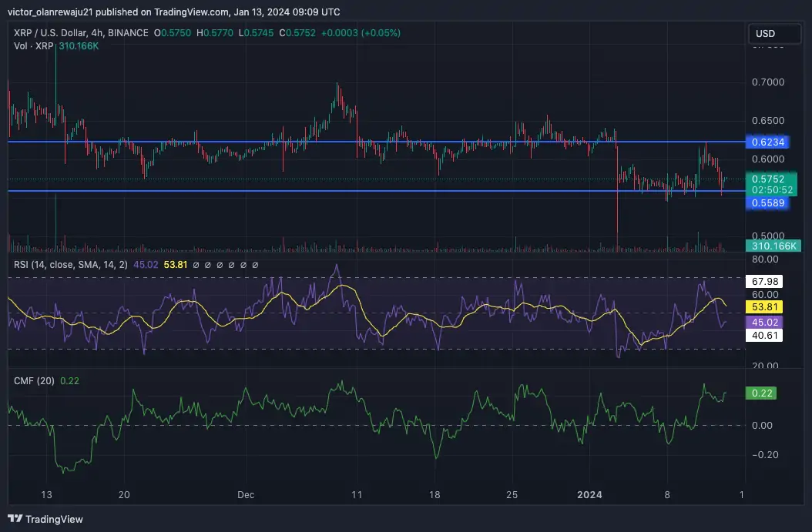Click the 20 date label on time axis

point(124,495)
